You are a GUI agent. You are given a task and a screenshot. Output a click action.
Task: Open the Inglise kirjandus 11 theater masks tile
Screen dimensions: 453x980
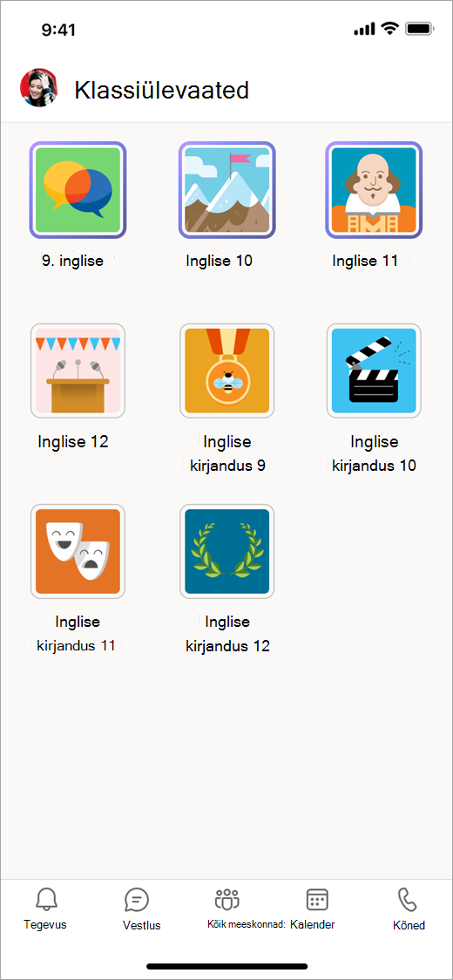[x=78, y=551]
